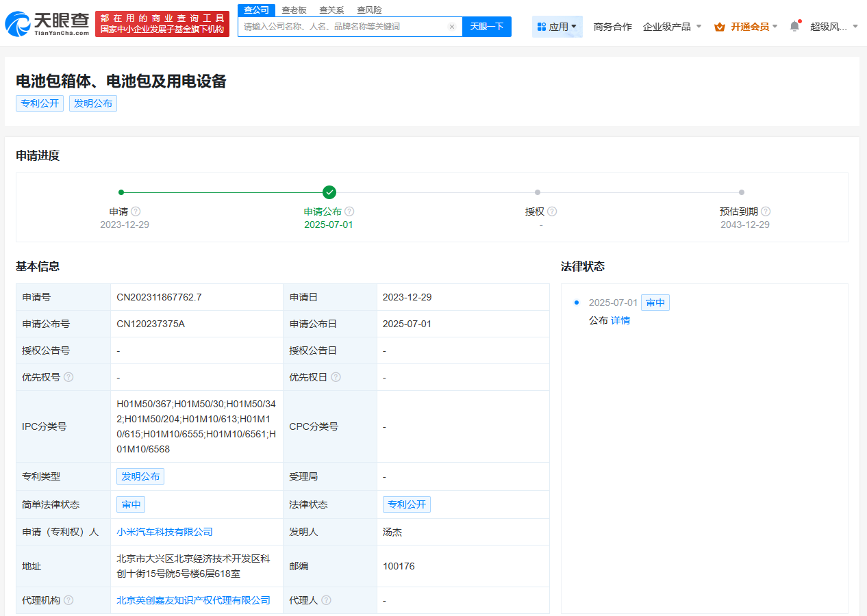Click the crown icon beside 开通会员

tap(720, 27)
